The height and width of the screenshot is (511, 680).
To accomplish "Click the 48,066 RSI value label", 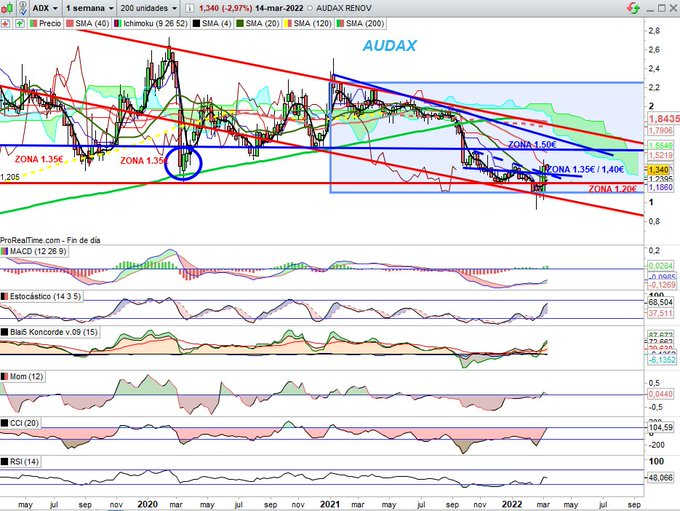I will point(660,478).
